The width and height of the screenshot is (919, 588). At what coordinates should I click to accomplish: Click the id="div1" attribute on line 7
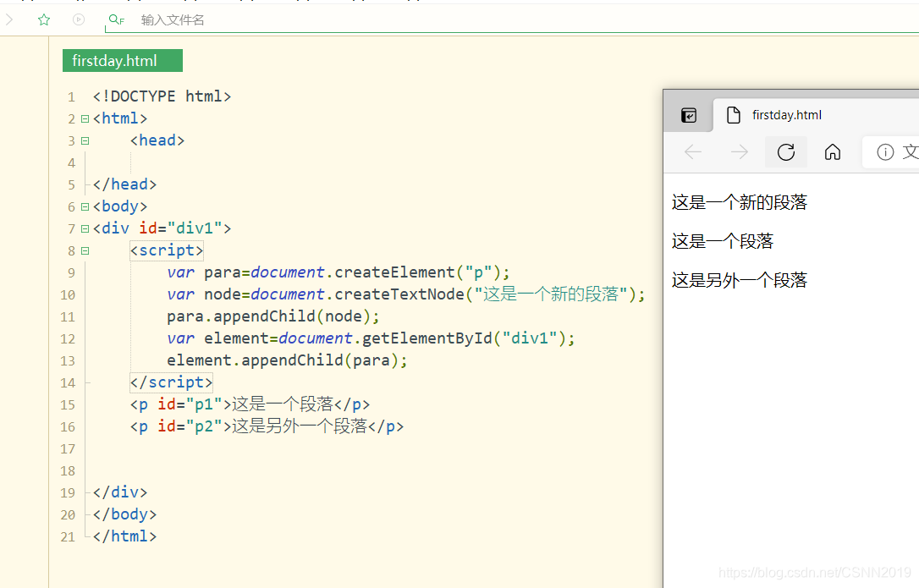[x=180, y=228]
